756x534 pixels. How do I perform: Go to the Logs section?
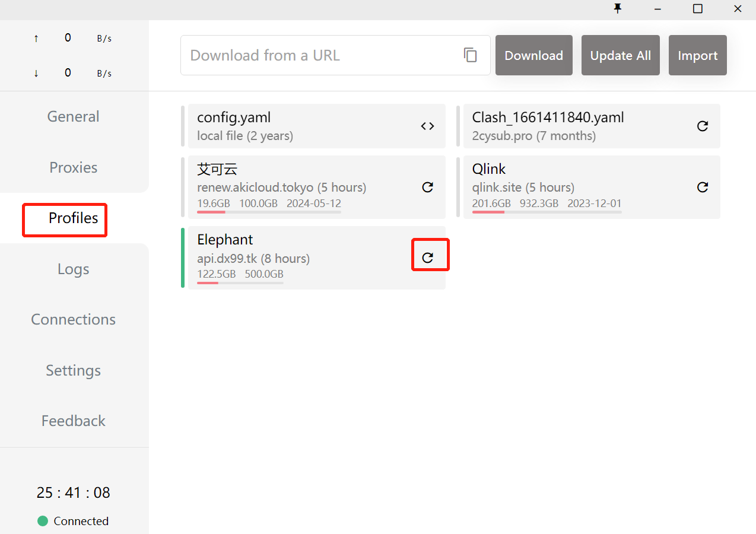click(74, 269)
